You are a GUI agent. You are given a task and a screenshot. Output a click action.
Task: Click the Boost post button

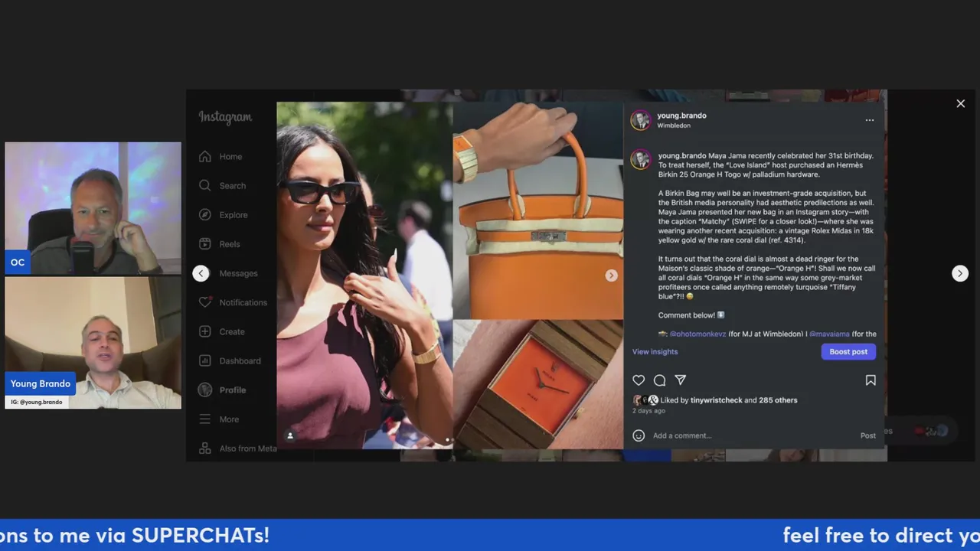click(848, 351)
